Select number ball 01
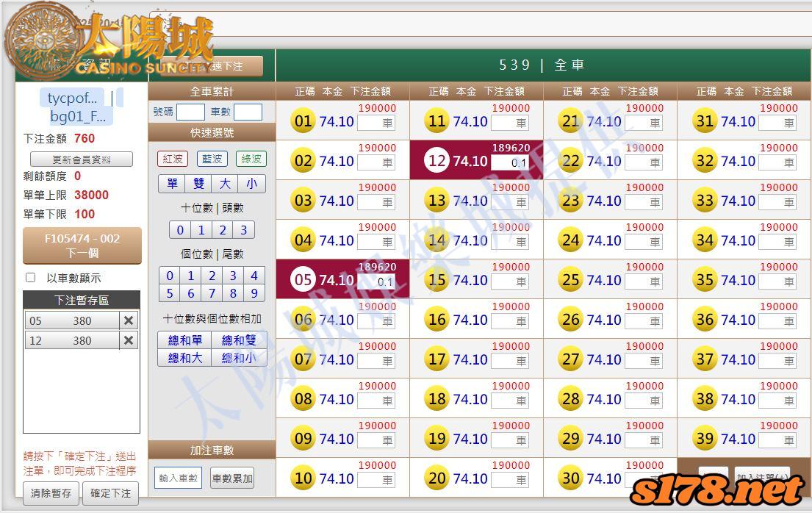 pyautogui.click(x=303, y=121)
